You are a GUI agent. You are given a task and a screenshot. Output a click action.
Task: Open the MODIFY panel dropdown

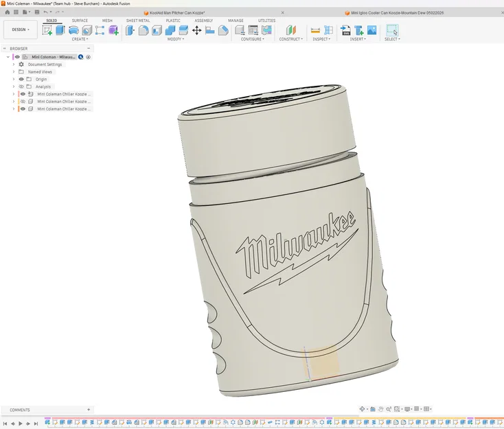(x=176, y=39)
